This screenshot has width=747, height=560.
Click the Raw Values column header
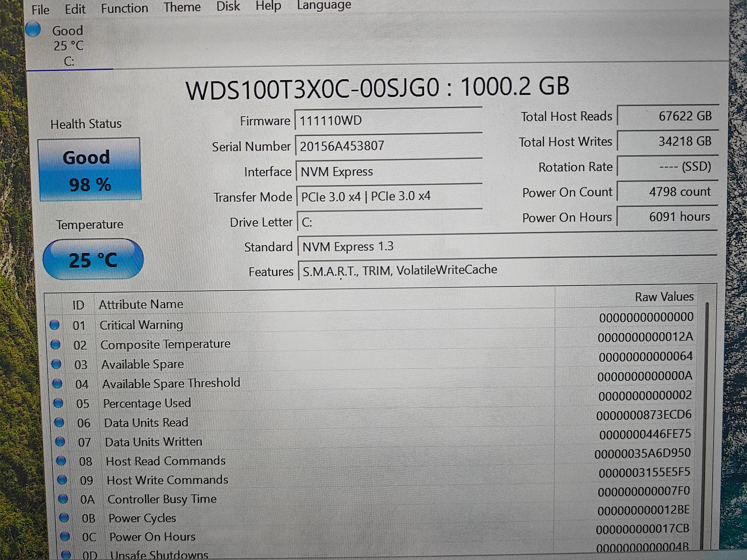coord(664,297)
